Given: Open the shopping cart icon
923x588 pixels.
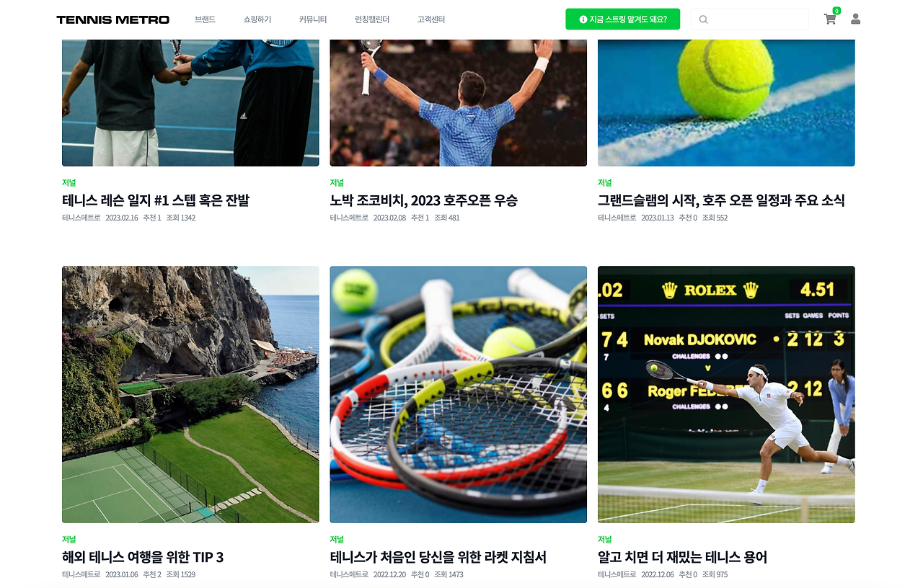Looking at the screenshot, I should (830, 19).
